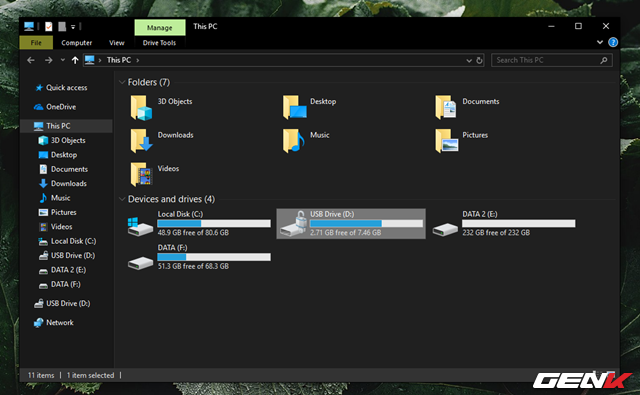The width and height of the screenshot is (640, 395).
Task: Open the Music folder in main pane
Action: (306, 141)
